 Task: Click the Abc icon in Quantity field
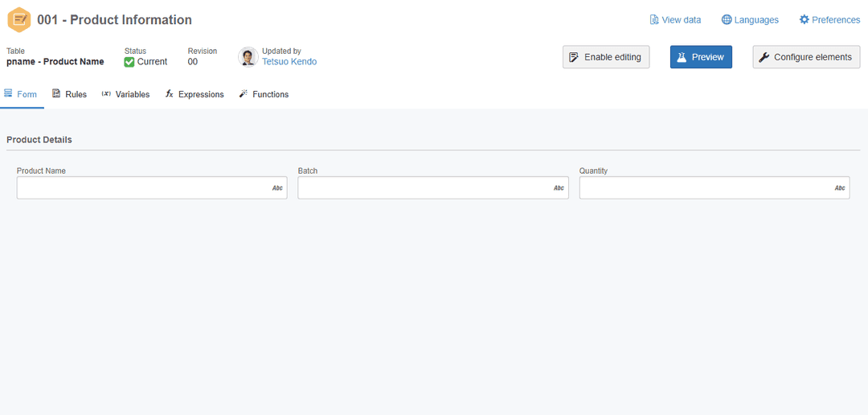tap(840, 188)
